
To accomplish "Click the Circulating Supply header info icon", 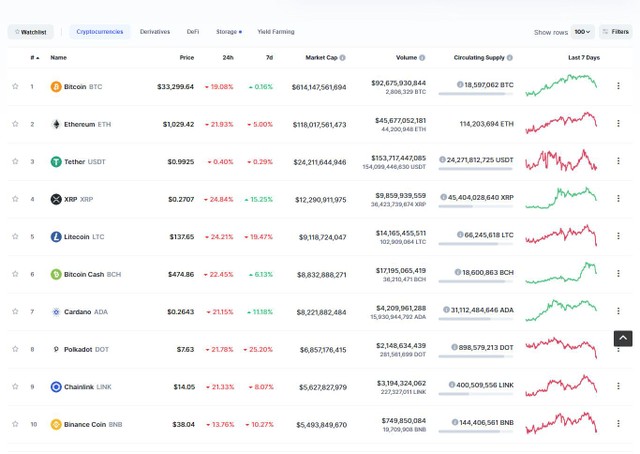I will [x=510, y=58].
